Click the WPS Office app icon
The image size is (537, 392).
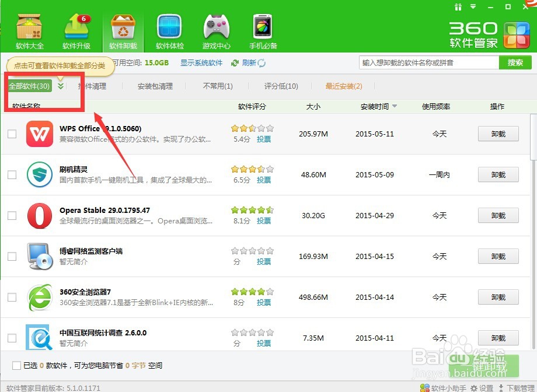click(x=40, y=134)
